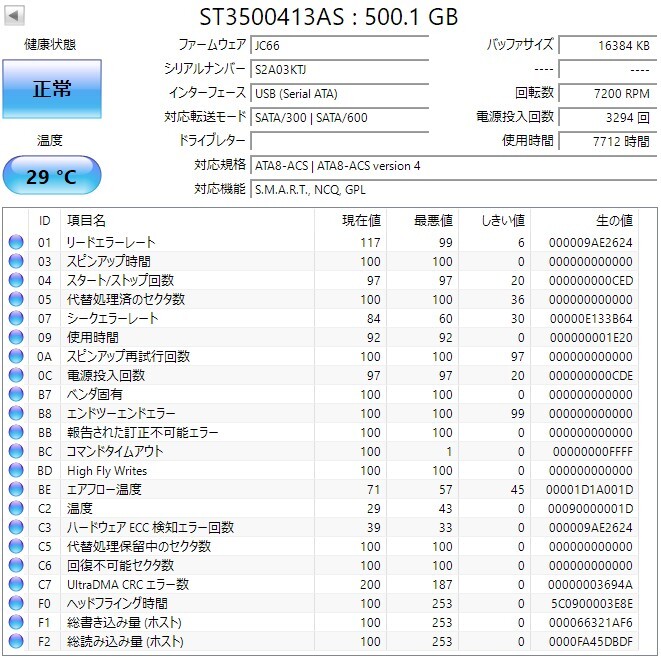The width and height of the screenshot is (661, 658).
Task: Click the interface field USB (Serial ATA)
Action: tap(340, 93)
